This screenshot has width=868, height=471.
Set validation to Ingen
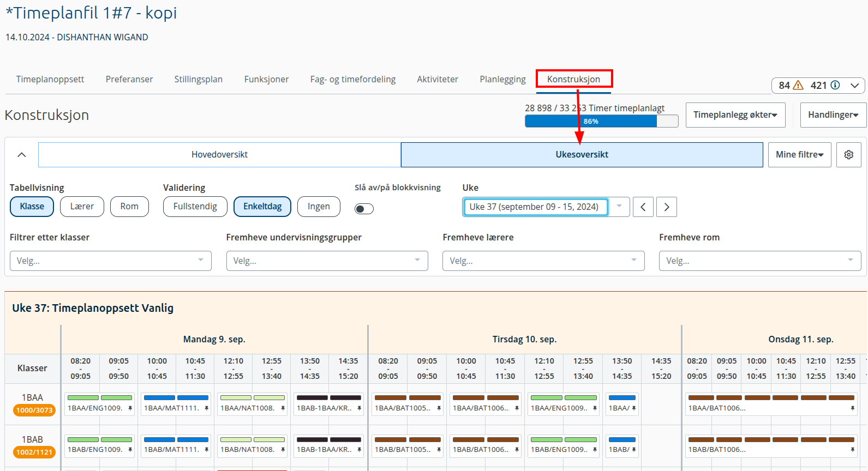[x=319, y=207]
